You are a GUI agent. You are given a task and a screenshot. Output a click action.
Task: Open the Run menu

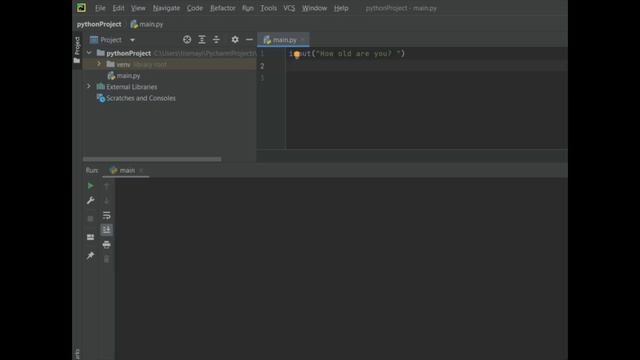(247, 8)
